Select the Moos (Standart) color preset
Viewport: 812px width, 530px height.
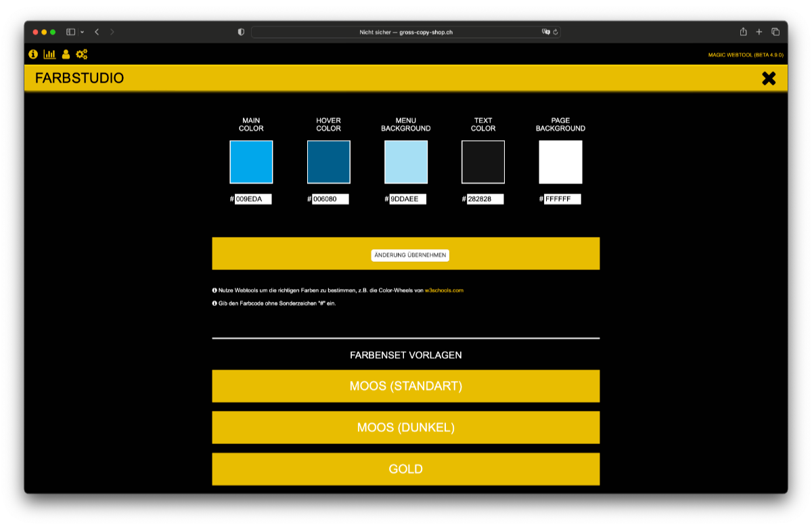point(405,387)
